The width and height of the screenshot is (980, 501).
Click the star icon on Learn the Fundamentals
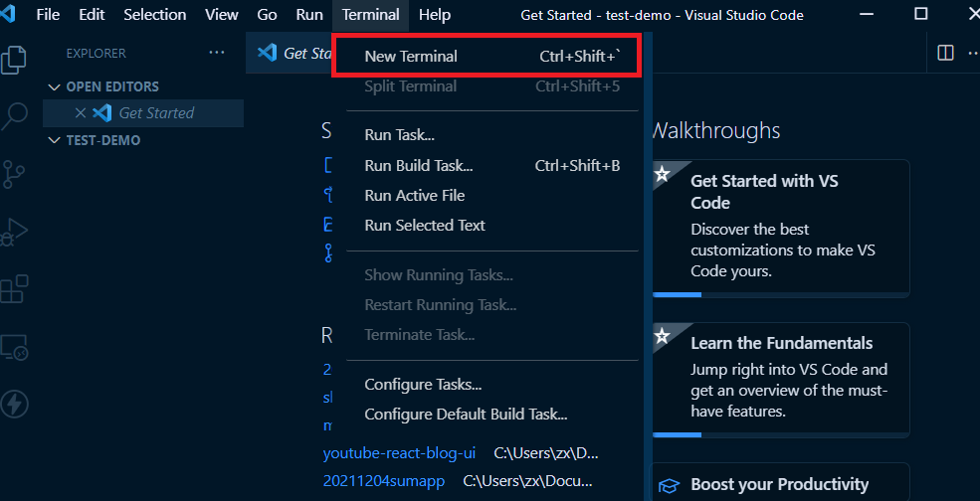coord(662,337)
